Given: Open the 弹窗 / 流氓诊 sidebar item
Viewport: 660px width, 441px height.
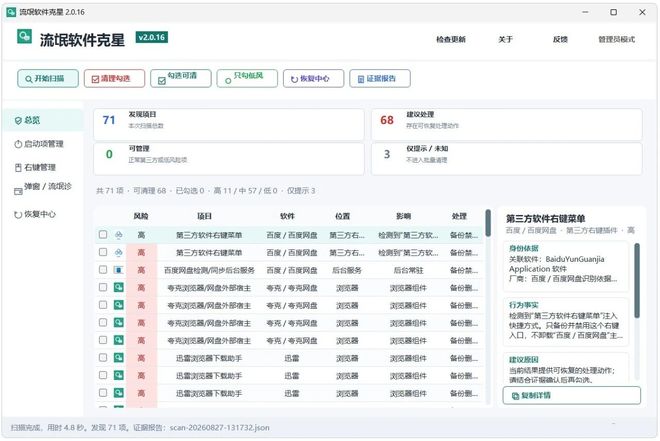Looking at the screenshot, I should point(44,189).
